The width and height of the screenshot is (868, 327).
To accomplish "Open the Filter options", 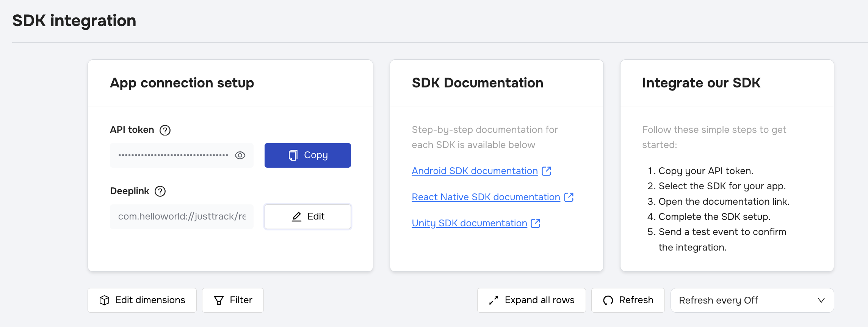I will [x=233, y=300].
